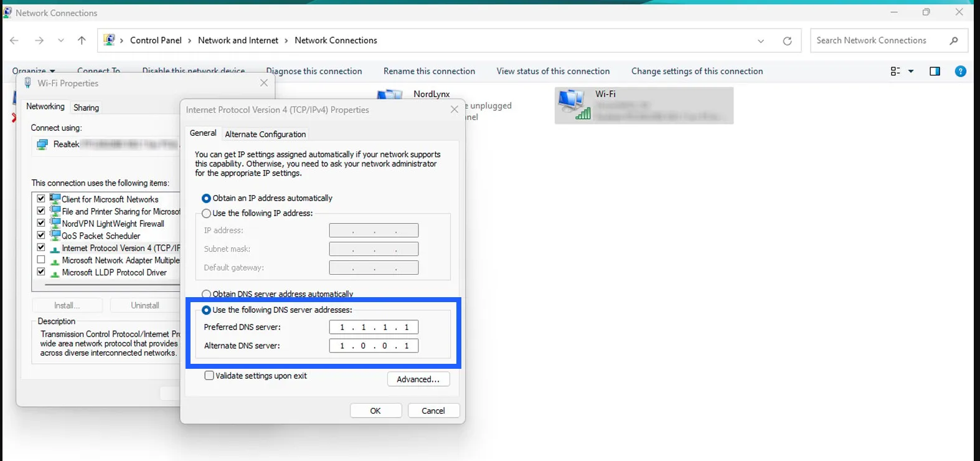Open recent locations dropdown arrow

60,40
